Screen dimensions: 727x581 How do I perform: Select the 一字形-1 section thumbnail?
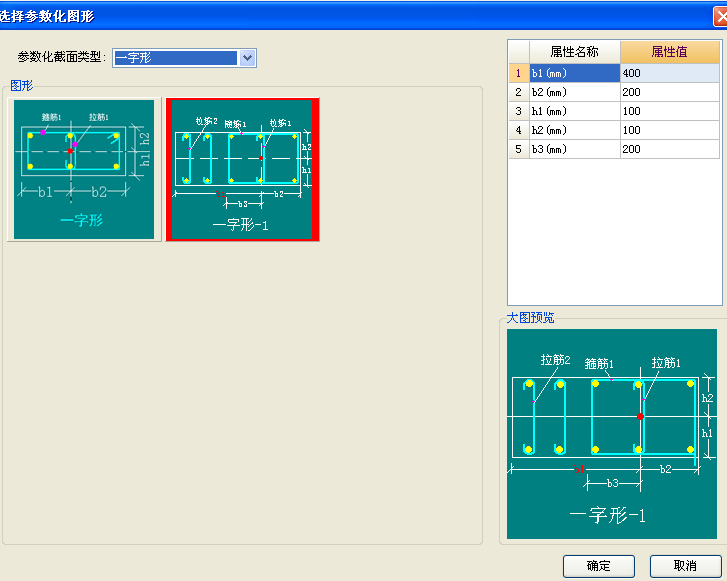pos(242,169)
